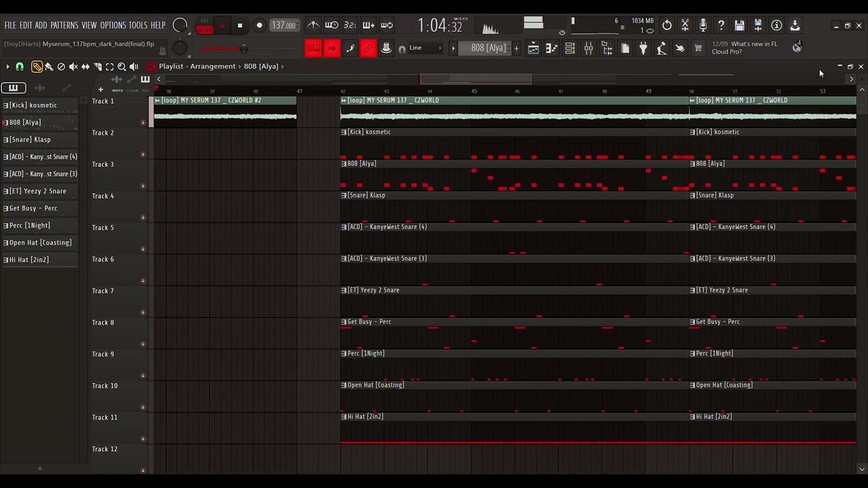
Task: Open the Plugin picker plug icon
Action: 644,48
